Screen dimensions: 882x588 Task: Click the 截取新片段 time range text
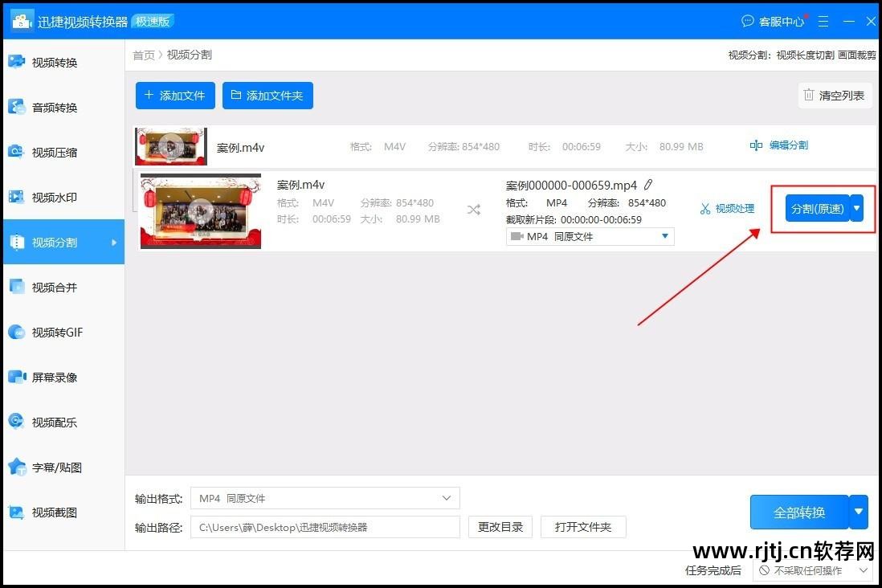574,219
